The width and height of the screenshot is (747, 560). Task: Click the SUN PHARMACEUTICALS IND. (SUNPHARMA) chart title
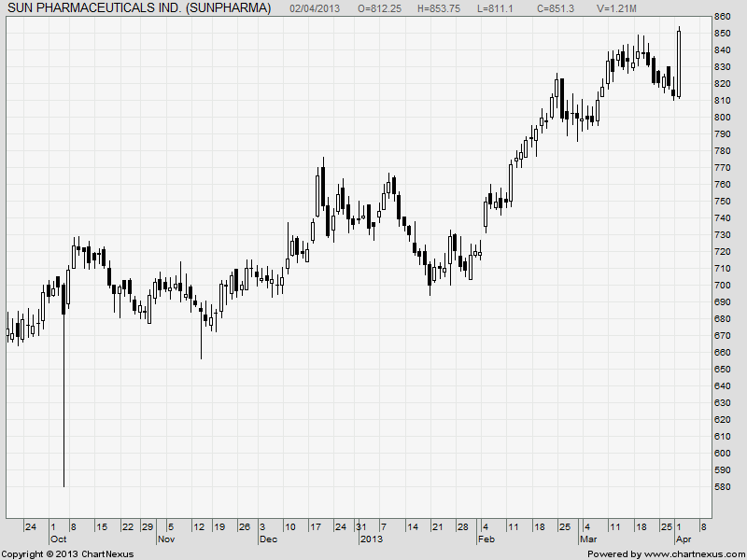click(x=139, y=8)
